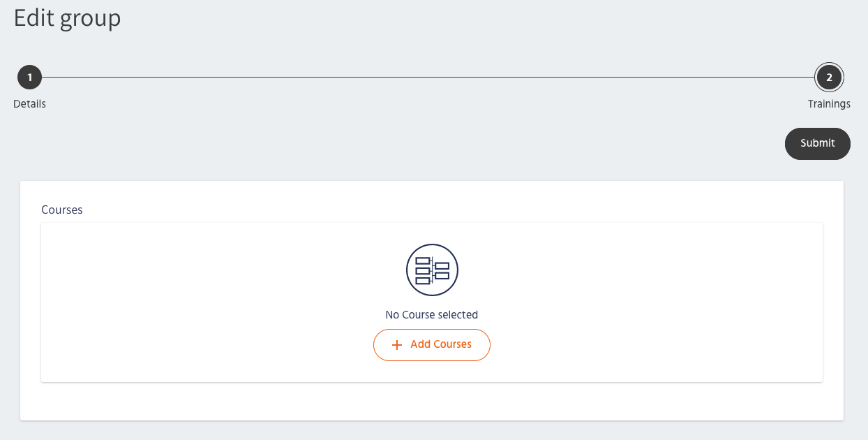Click the number 1 in the Details step
The width and height of the screenshot is (868, 440).
(30, 78)
